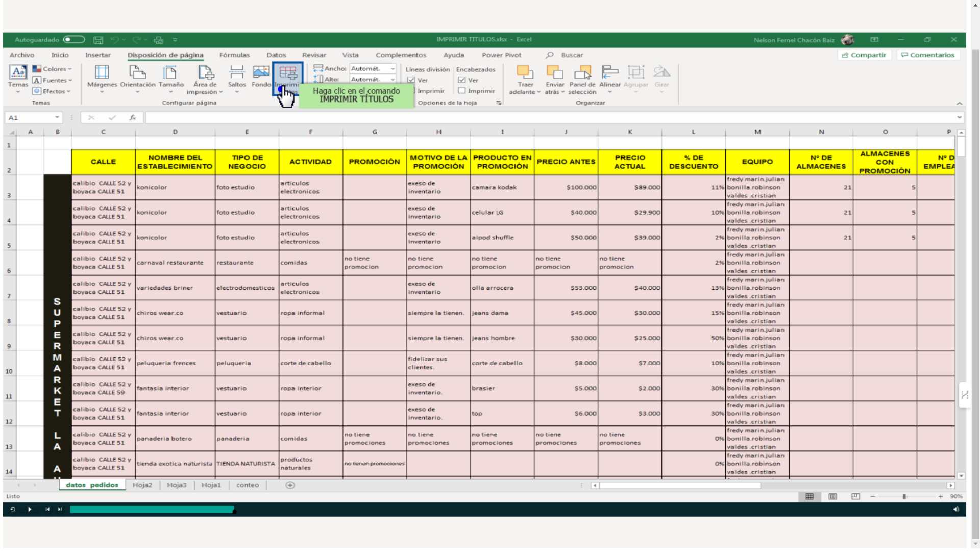980x551 pixels.
Task: Switch to Page Break Preview view icon
Action: pos(855,496)
